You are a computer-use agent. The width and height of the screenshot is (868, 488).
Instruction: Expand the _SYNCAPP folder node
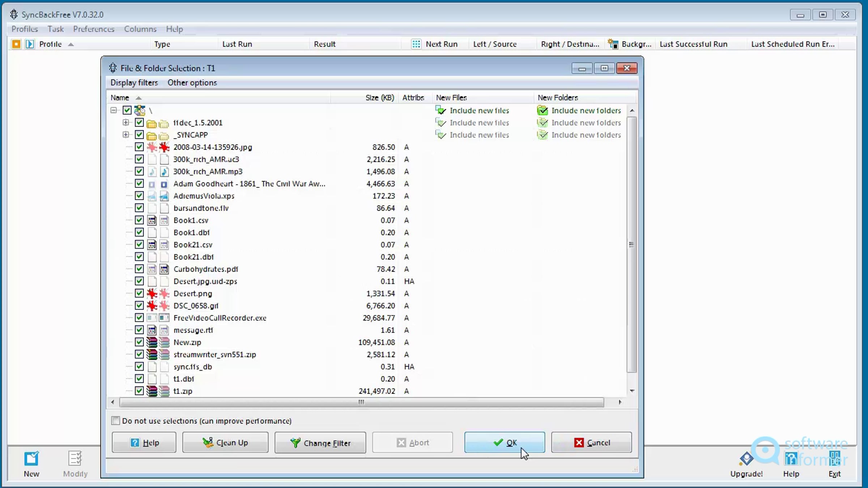pyautogui.click(x=125, y=135)
